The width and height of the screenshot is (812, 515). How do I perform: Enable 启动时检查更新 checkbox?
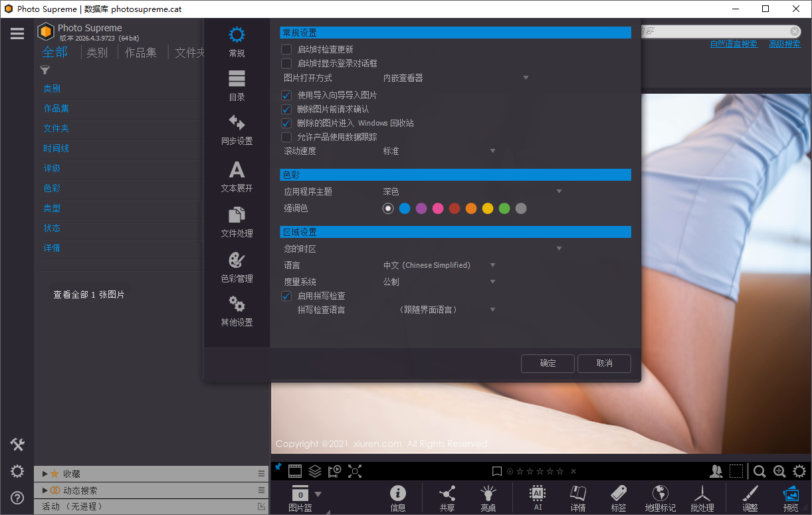[286, 49]
